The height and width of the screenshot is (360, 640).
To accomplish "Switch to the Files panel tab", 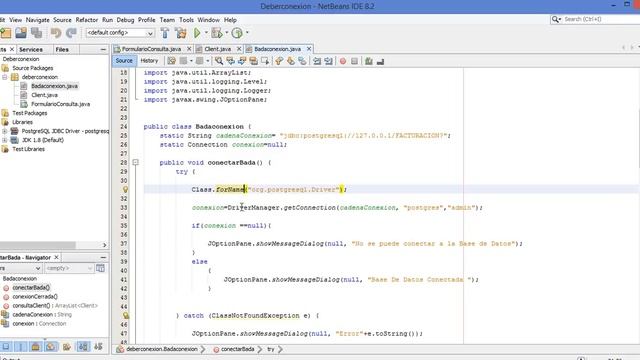I will click(x=62, y=49).
